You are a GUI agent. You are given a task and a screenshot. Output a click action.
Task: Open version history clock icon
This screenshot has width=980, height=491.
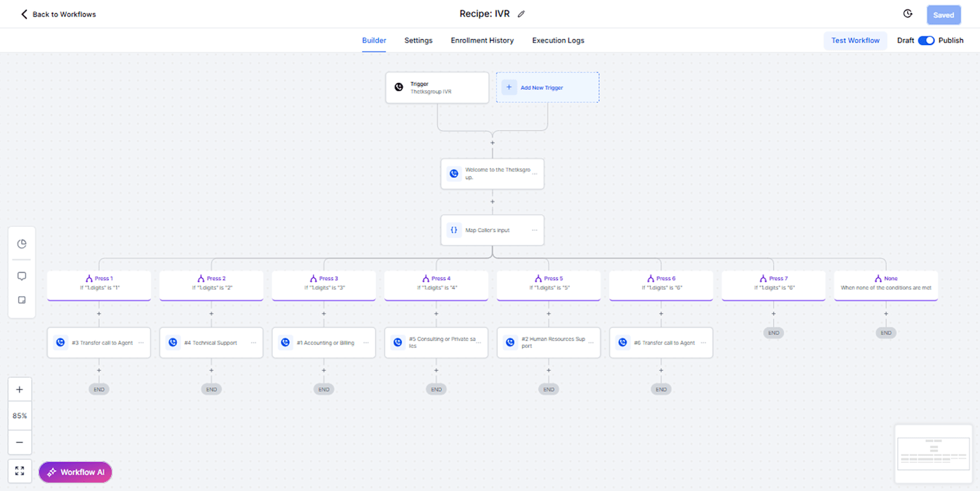pos(907,14)
